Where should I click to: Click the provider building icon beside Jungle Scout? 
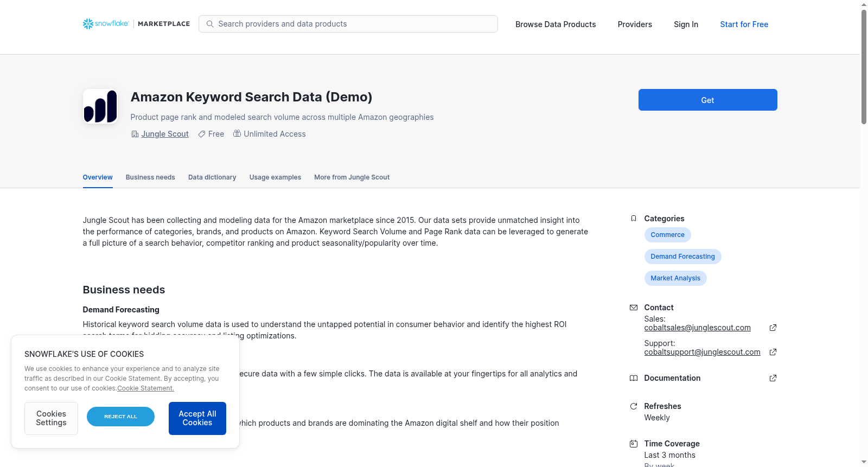coord(135,134)
